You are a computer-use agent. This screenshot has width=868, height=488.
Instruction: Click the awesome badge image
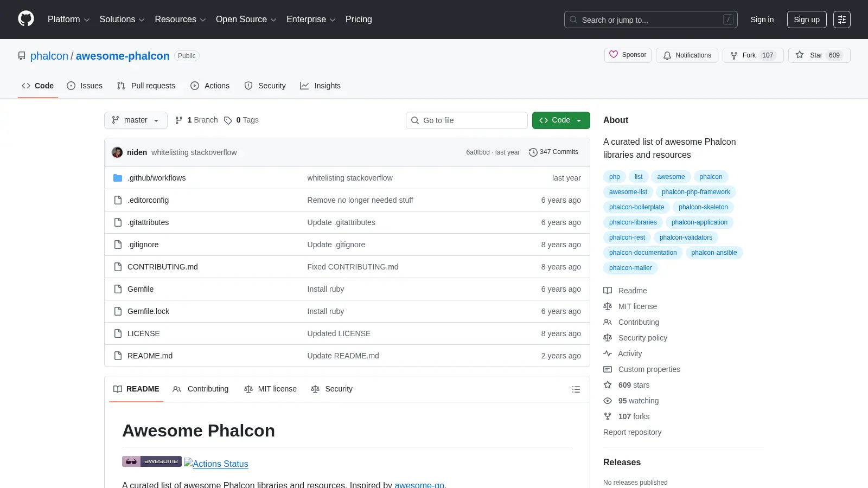click(152, 461)
